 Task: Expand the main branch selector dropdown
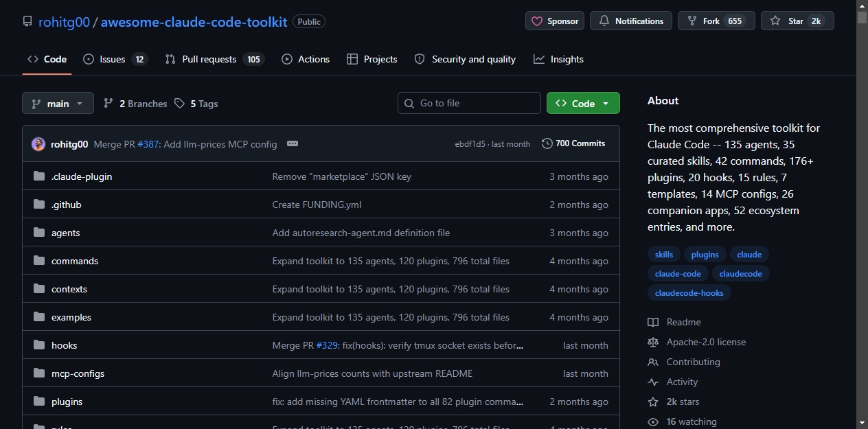click(x=58, y=104)
